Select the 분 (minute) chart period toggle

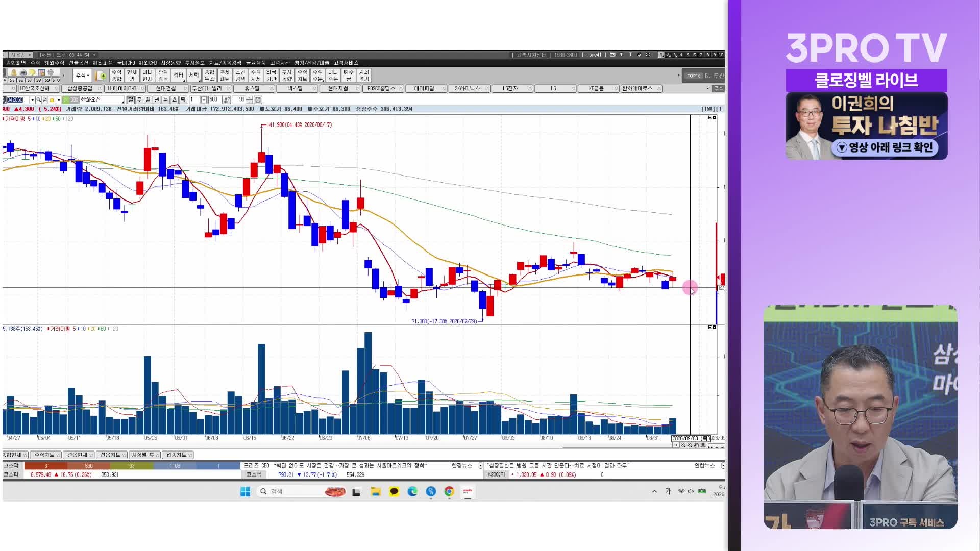click(x=165, y=99)
